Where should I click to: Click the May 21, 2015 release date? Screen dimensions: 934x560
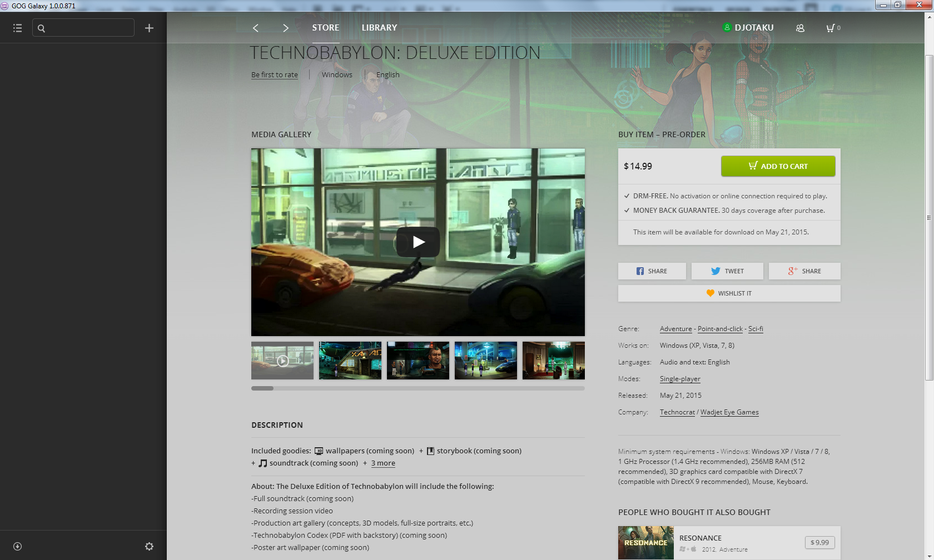(680, 396)
